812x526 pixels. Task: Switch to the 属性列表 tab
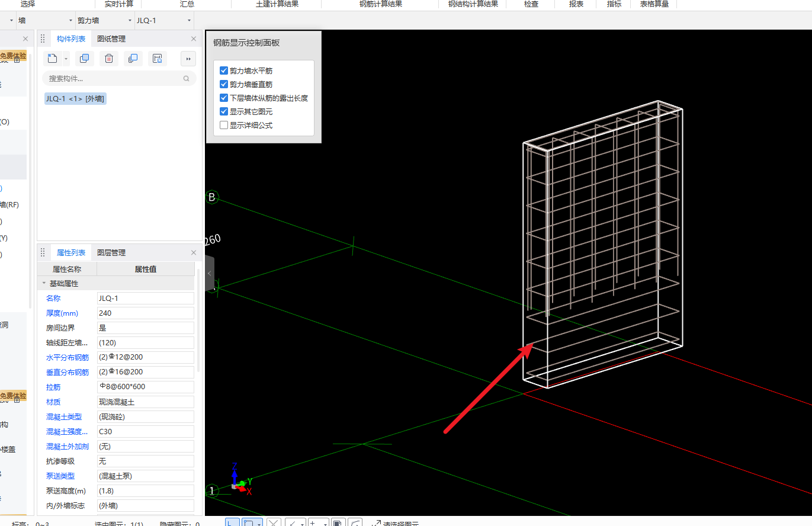(x=71, y=253)
